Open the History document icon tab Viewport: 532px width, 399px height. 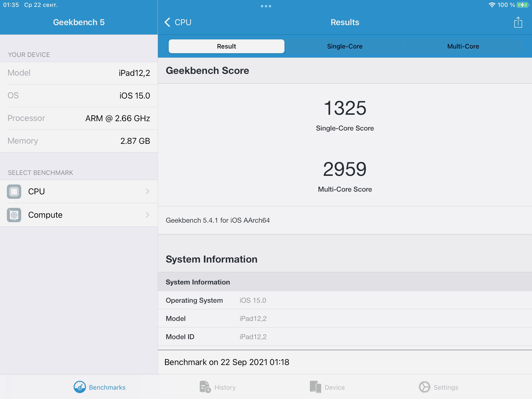(x=205, y=387)
